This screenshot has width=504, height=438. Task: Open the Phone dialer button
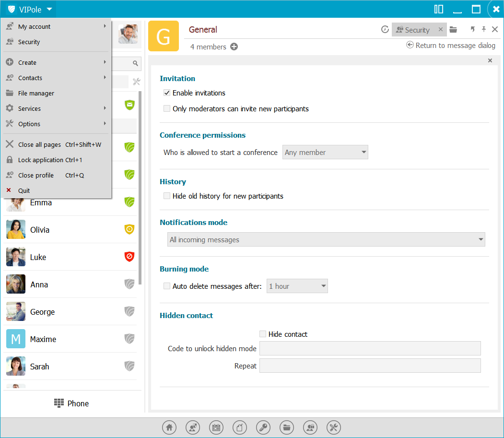point(71,403)
